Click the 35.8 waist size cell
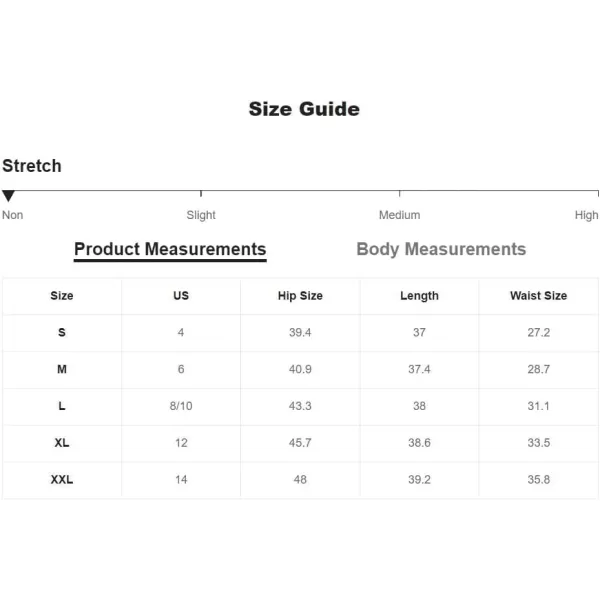Viewport: 600px width, 600px height. tap(538, 479)
